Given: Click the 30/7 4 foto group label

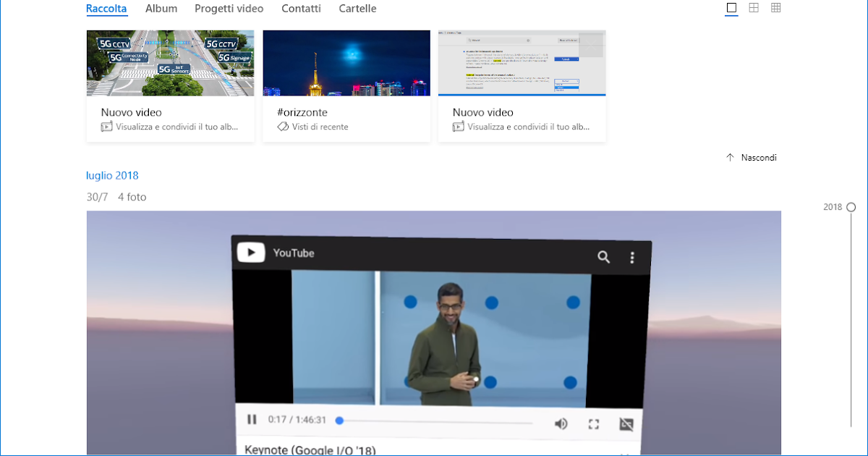Looking at the screenshot, I should [116, 196].
